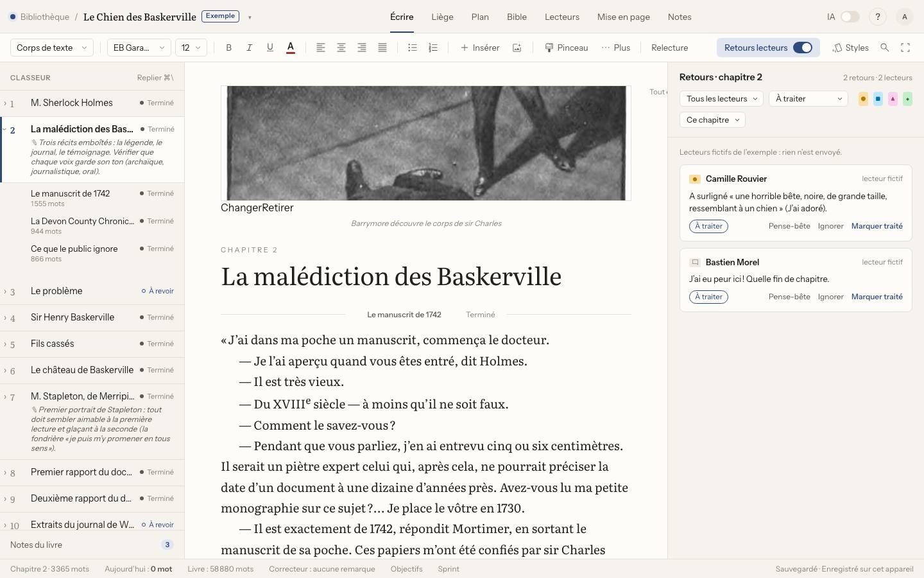Center-align the text
Image resolution: width=924 pixels, height=578 pixels.
341,48
